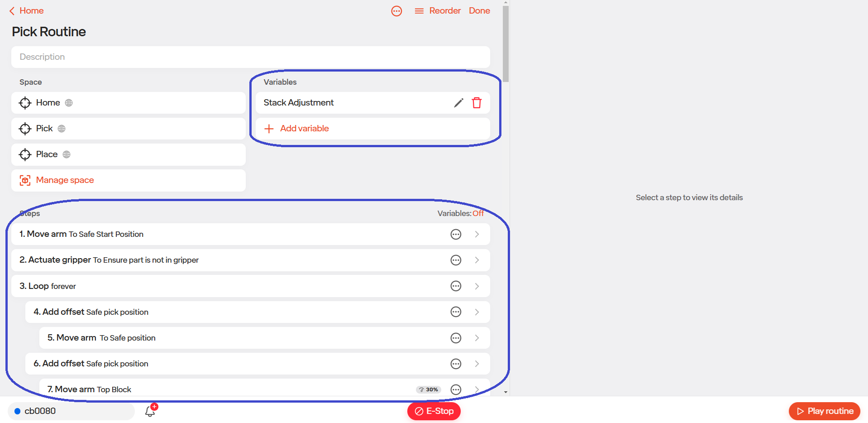This screenshot has height=423, width=868.
Task: Select the Home position in Space
Action: tap(129, 103)
